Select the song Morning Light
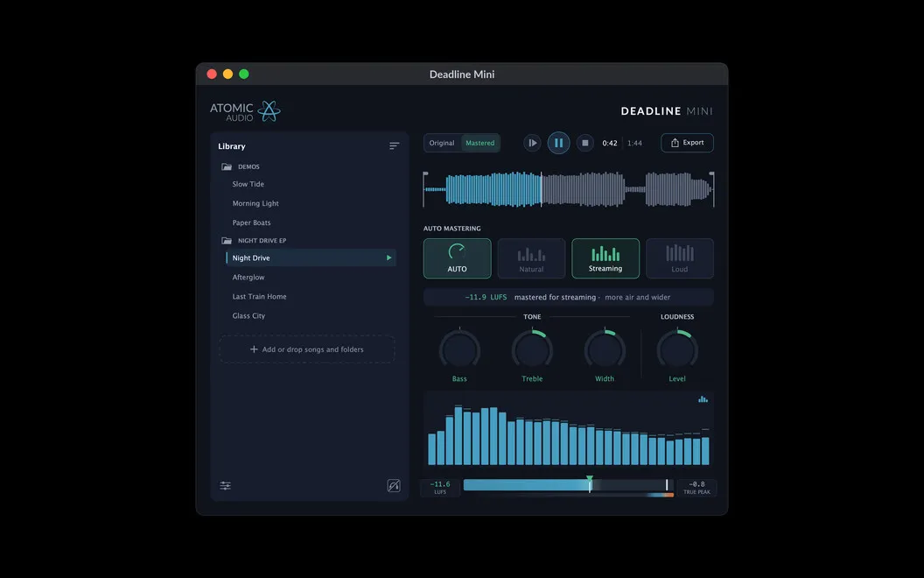This screenshot has width=924, height=578. [x=255, y=203]
